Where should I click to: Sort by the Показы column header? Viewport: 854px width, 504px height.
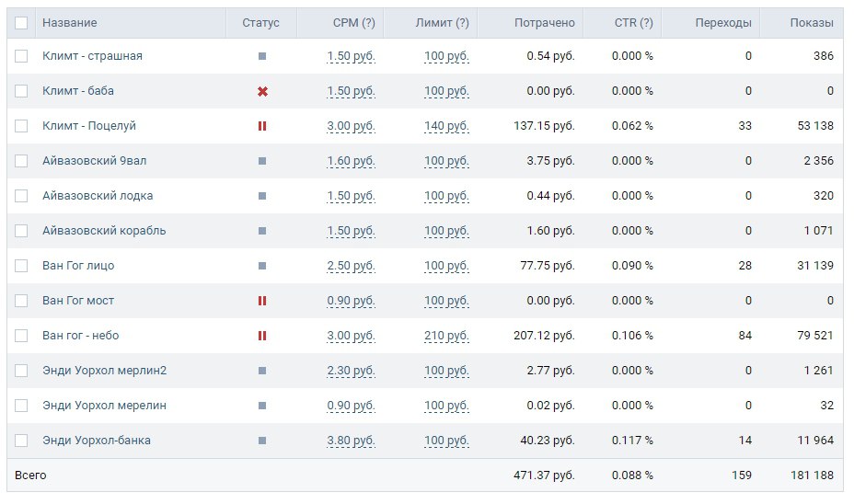tap(812, 23)
